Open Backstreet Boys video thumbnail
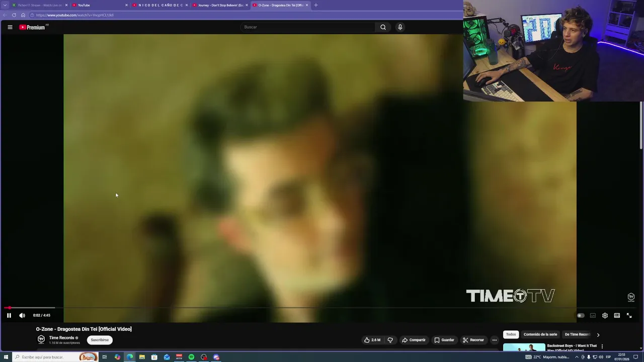Viewport: 644px width, 362px height. click(x=524, y=347)
